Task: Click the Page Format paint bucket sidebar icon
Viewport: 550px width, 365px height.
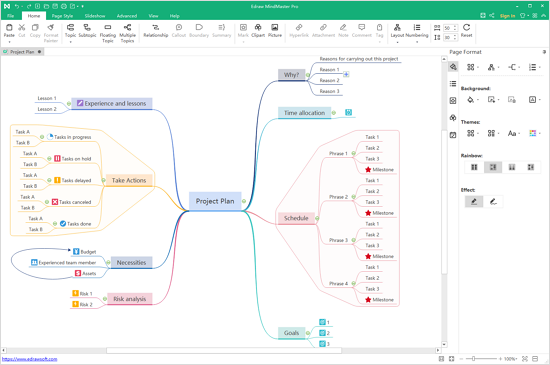Action: click(453, 67)
